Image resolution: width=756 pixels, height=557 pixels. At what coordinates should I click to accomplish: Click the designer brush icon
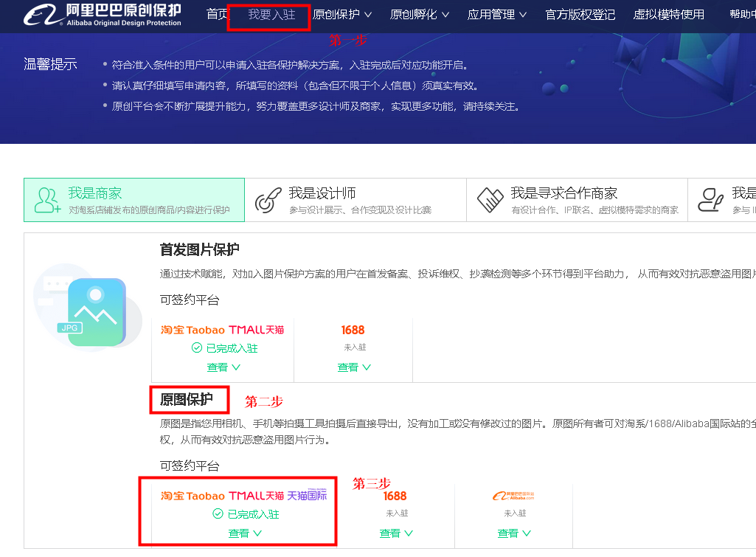pos(268,200)
